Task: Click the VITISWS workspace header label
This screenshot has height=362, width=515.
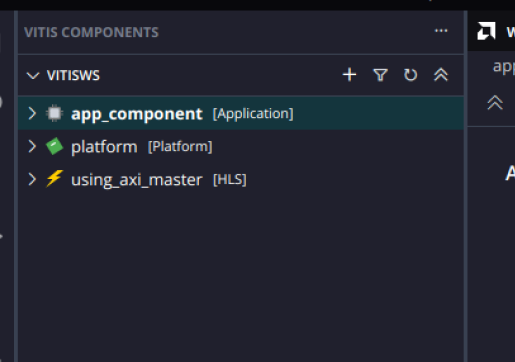Action: coord(73,75)
